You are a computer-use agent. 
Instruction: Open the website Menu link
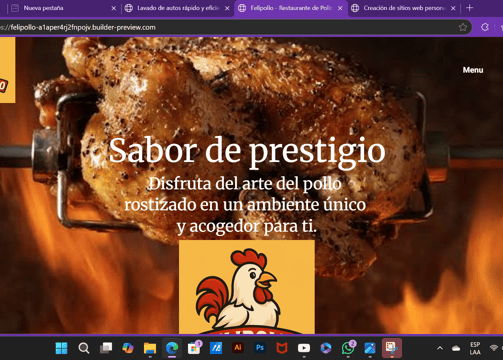(x=473, y=70)
